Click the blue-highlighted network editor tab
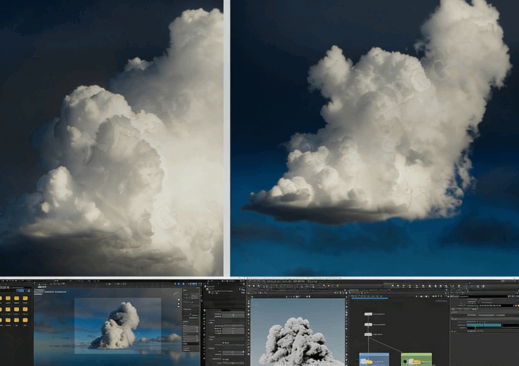 click(370, 298)
